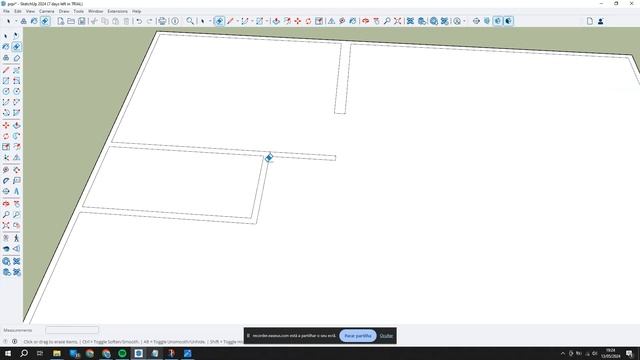Open the File menu
640x360 pixels.
[7, 11]
